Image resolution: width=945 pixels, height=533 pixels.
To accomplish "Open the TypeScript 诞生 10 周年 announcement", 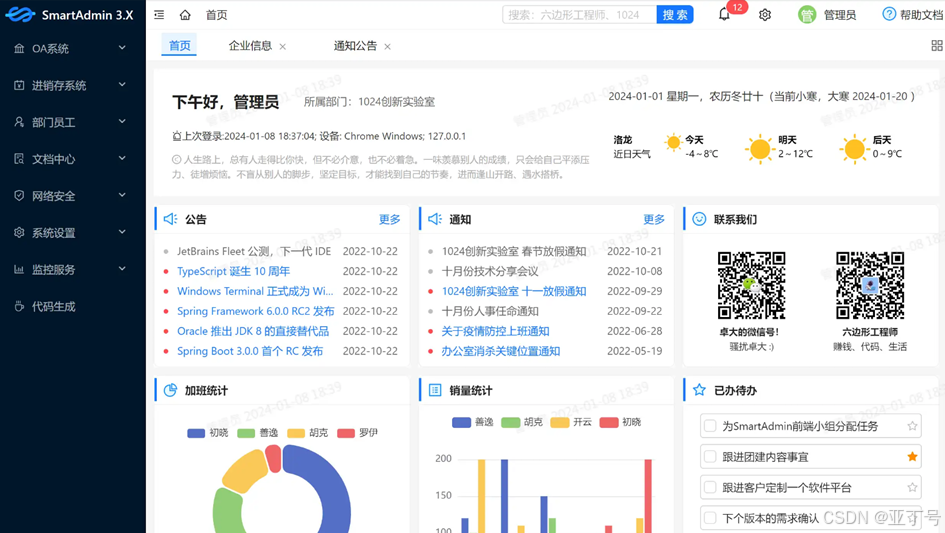I will pos(233,271).
